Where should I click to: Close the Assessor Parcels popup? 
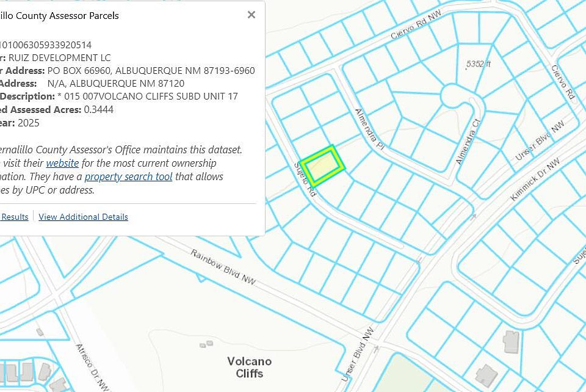[x=251, y=15]
